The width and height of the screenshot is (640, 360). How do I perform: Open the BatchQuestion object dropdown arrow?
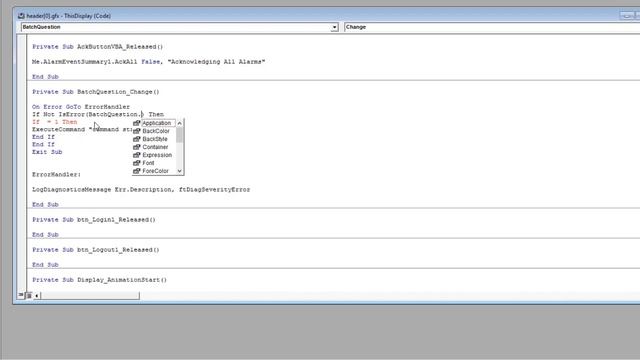click(x=334, y=27)
